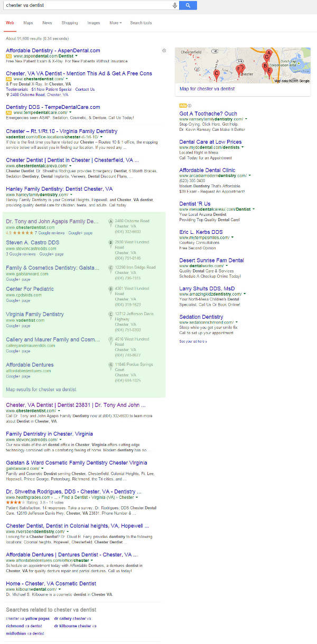317x644 pixels.
Task: Open 'Affordable Dentistry - AspenDental.com' ad
Action: tap(53, 51)
